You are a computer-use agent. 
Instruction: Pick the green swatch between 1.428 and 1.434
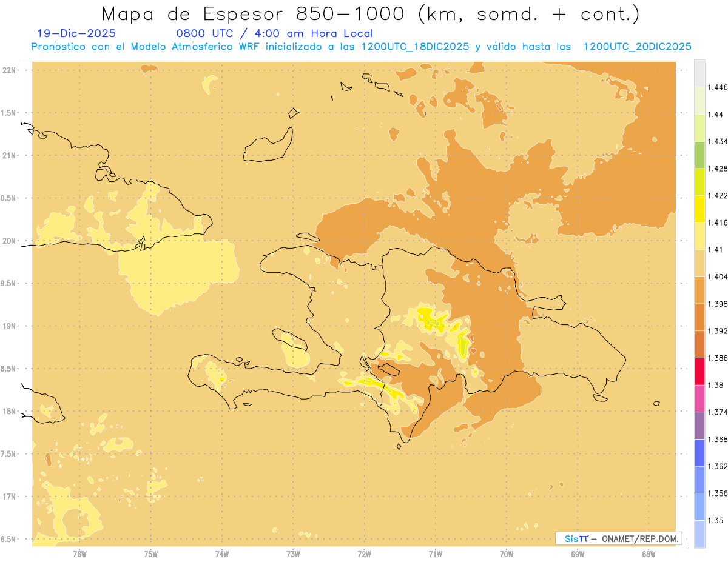point(699,155)
